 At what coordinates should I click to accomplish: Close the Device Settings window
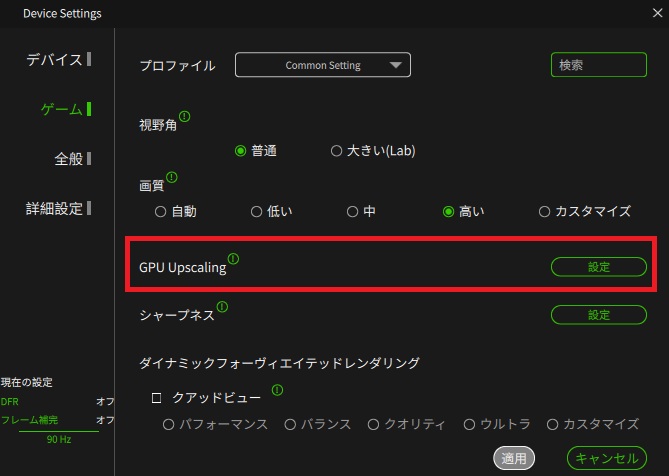pyautogui.click(x=651, y=13)
